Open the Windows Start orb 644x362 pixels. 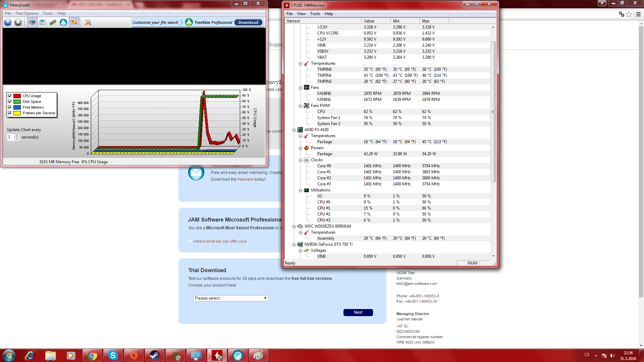point(9,355)
